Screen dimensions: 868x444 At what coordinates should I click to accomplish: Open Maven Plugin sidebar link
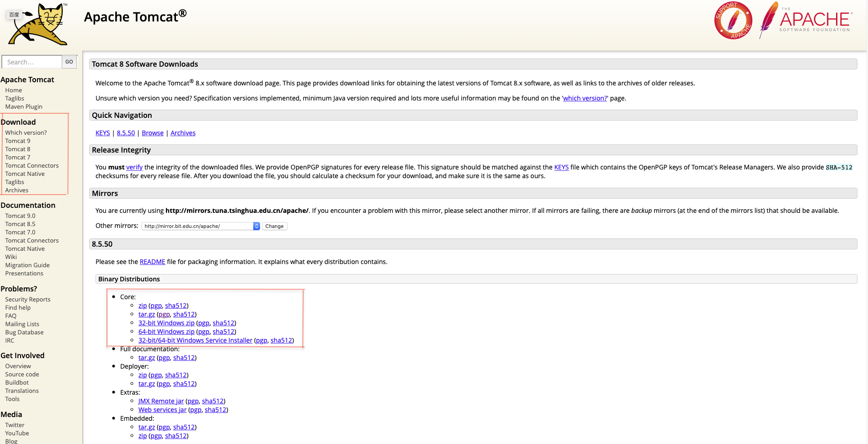click(x=24, y=106)
